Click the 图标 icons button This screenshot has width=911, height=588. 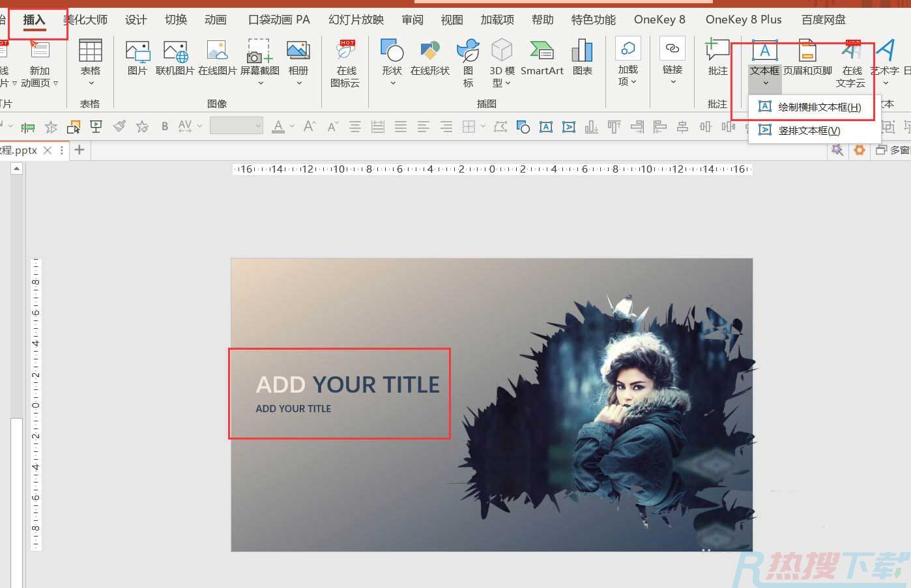pyautogui.click(x=468, y=62)
